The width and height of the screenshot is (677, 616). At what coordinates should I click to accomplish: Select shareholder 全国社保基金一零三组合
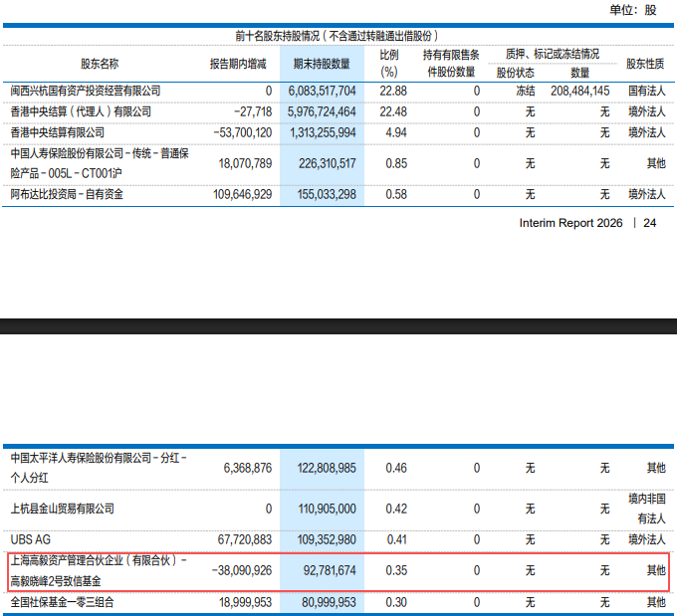(62, 602)
